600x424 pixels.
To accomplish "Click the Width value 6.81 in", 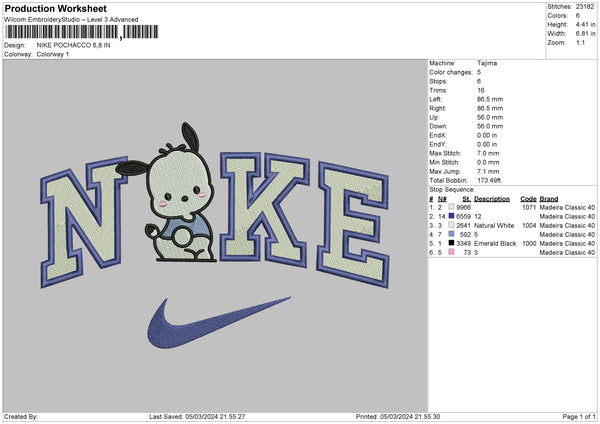I will click(x=585, y=34).
